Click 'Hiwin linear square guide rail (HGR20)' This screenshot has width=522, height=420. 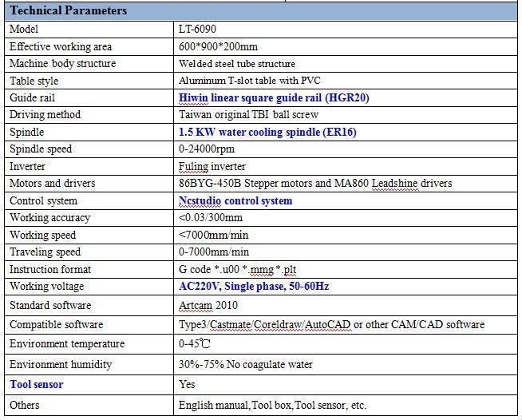click(x=274, y=98)
